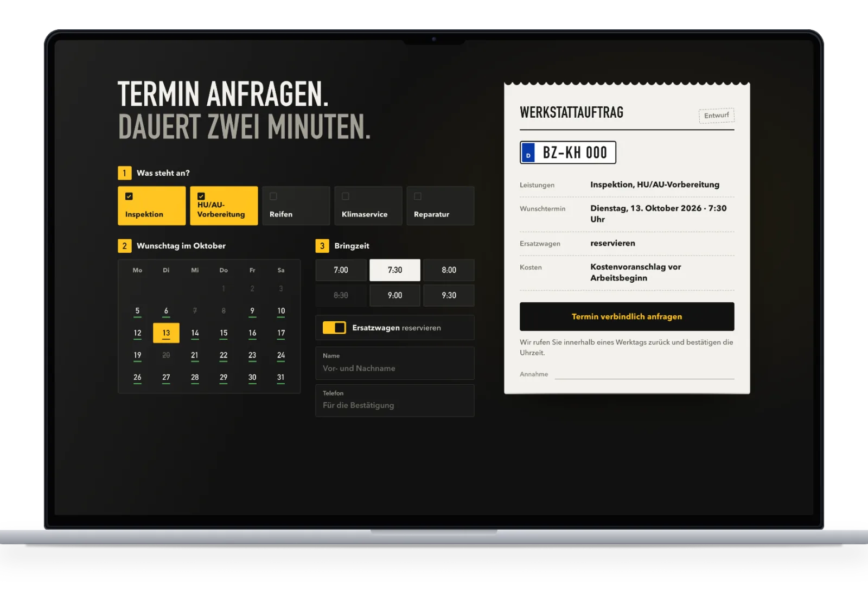868x598 pixels.
Task: Select the 9:30 drop-off time
Action: (x=449, y=295)
